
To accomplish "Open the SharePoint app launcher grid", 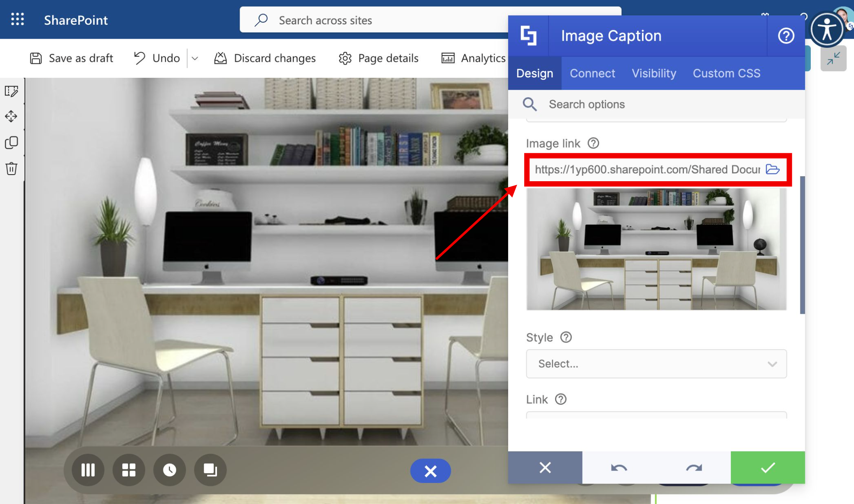I will click(17, 19).
